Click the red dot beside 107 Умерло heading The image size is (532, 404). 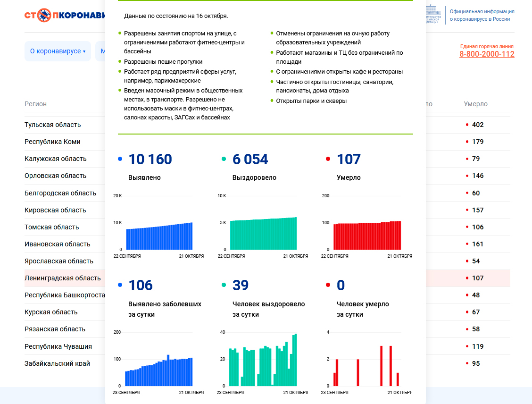tap(328, 160)
